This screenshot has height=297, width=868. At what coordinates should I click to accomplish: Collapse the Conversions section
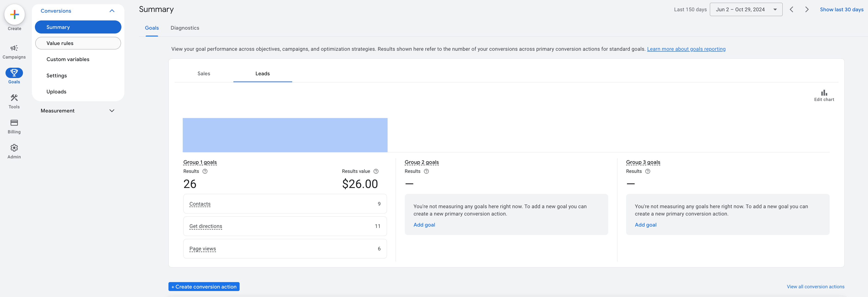tap(112, 11)
